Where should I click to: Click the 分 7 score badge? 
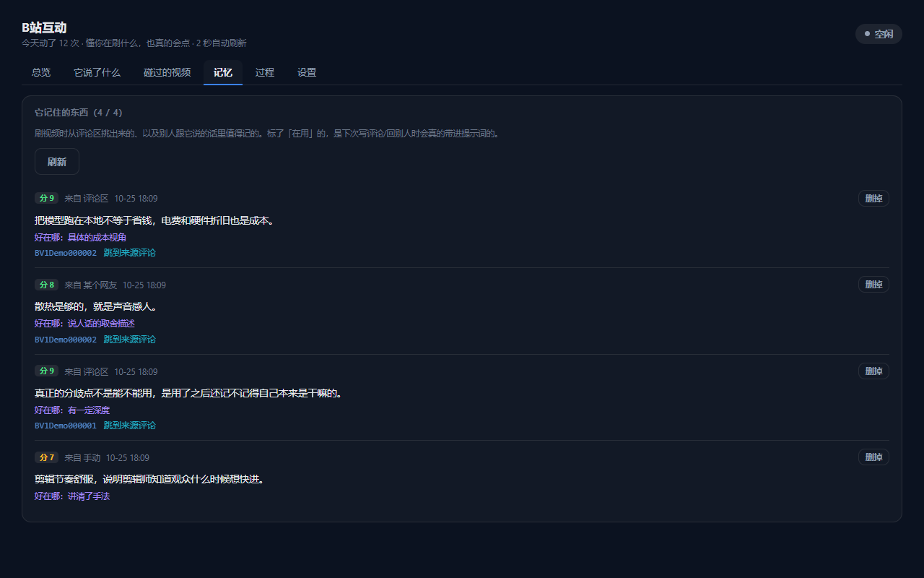coord(46,457)
